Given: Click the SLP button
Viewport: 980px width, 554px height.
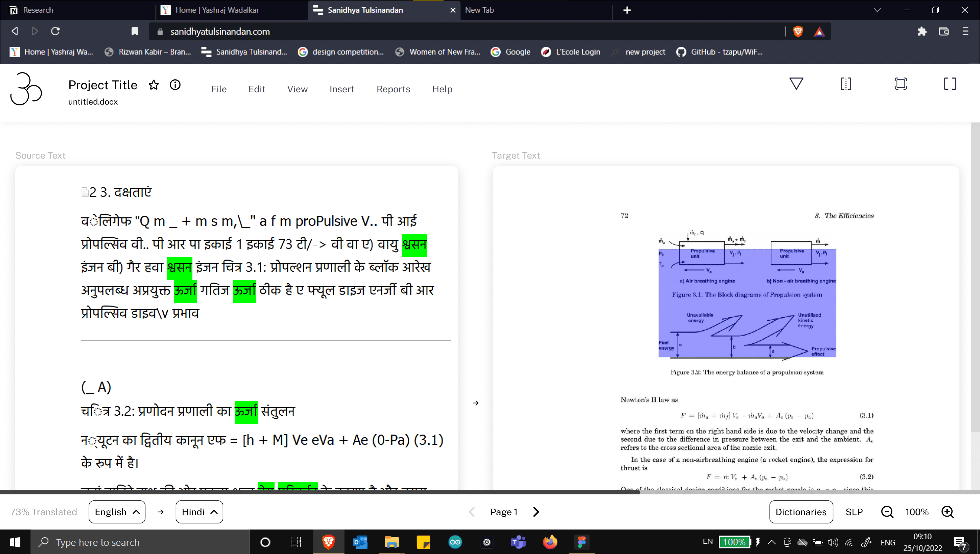Looking at the screenshot, I should (x=854, y=512).
